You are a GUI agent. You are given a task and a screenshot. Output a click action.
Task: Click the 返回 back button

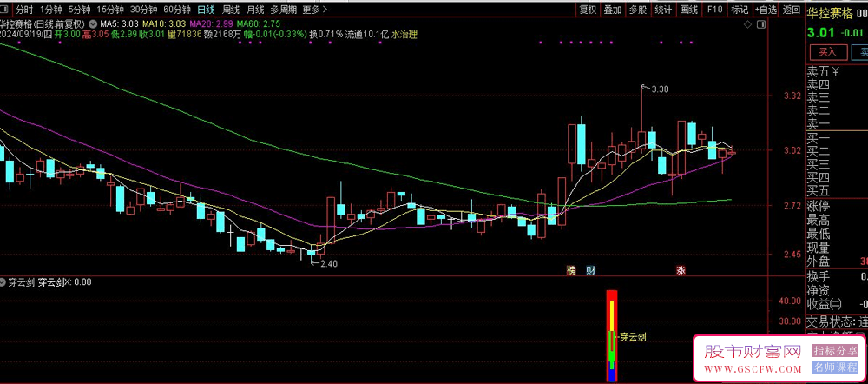pos(792,10)
